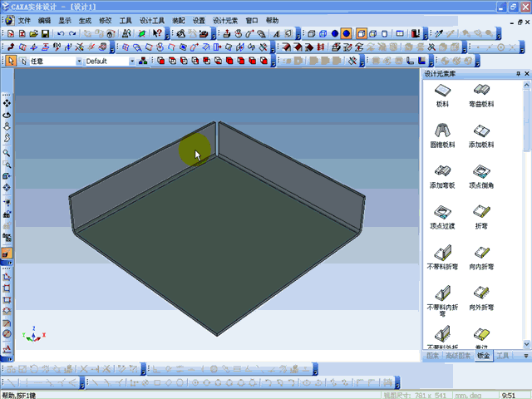The width and height of the screenshot is (532, 399).
Task: Open the 编辑 menu
Action: click(44, 21)
